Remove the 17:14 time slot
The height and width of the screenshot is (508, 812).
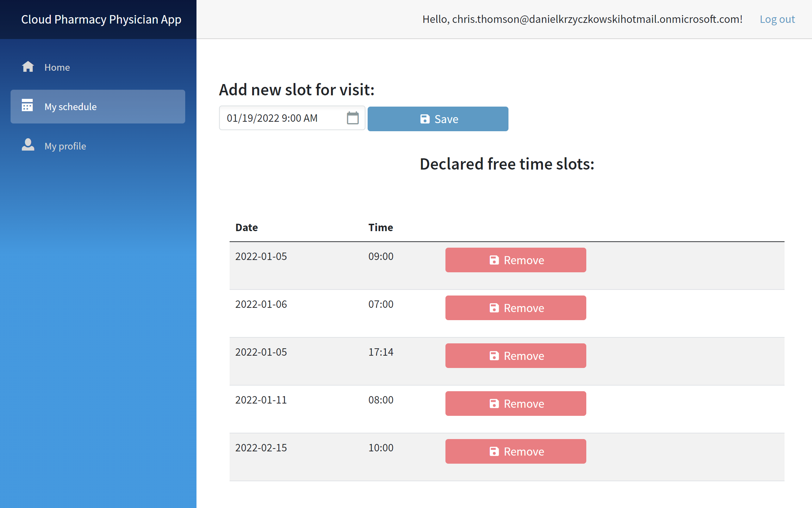point(516,356)
